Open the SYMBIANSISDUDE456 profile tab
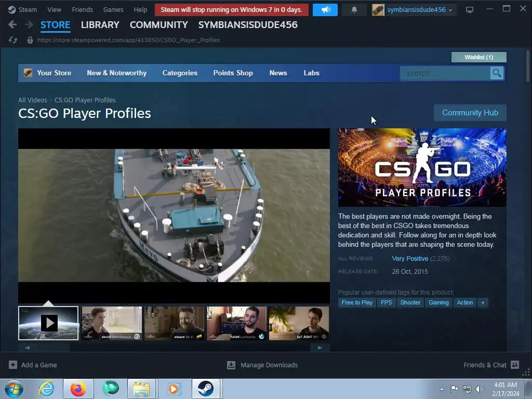 point(248,25)
